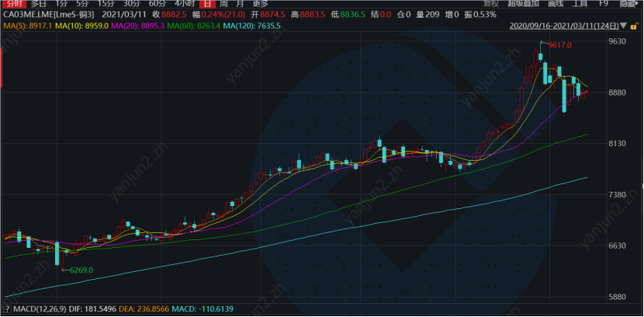Click the question mark help icon
644x317 pixels.
pyautogui.click(x=6, y=308)
